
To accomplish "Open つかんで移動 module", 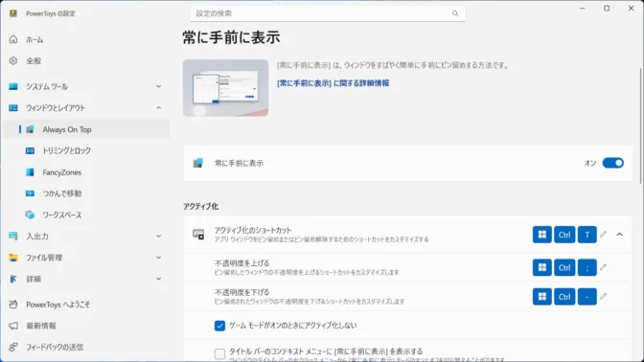I will click(x=86, y=193).
